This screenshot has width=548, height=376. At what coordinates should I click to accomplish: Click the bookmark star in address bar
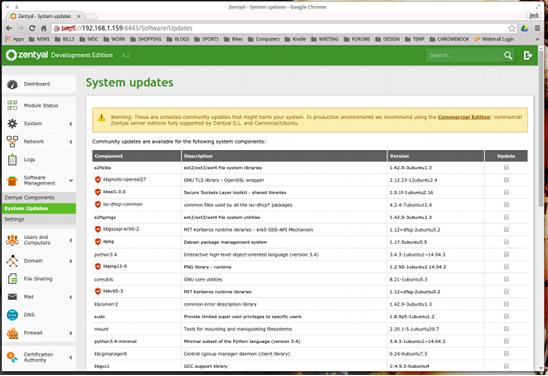tap(512, 28)
